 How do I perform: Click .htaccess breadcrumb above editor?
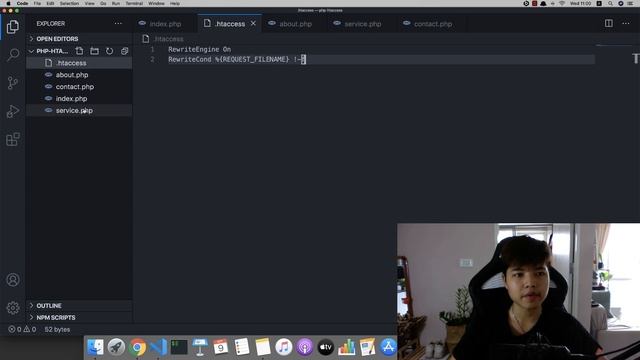169,39
